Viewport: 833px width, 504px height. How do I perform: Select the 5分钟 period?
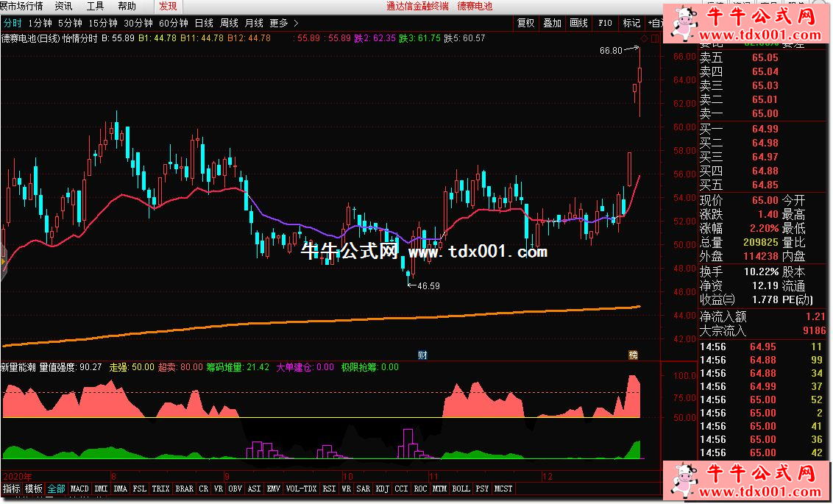[70, 24]
